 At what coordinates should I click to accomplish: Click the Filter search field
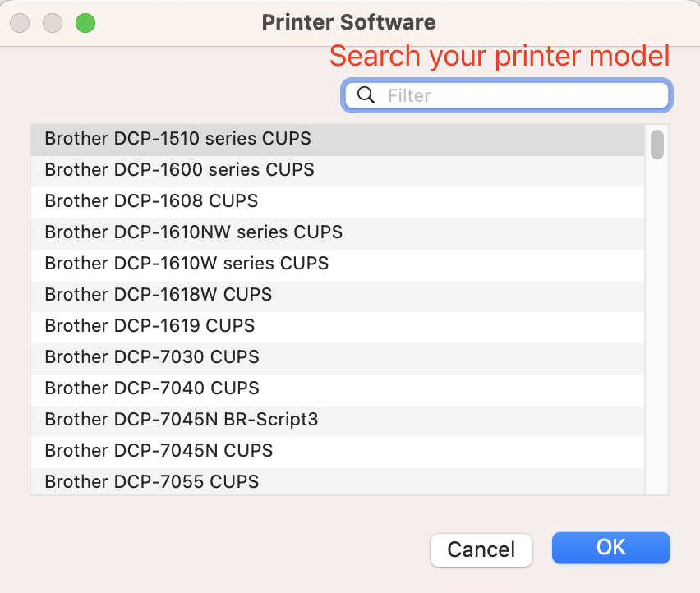click(x=518, y=95)
